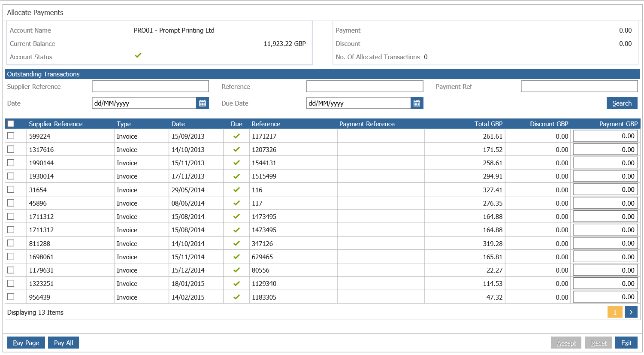Sort by the Date column header

pos(178,124)
